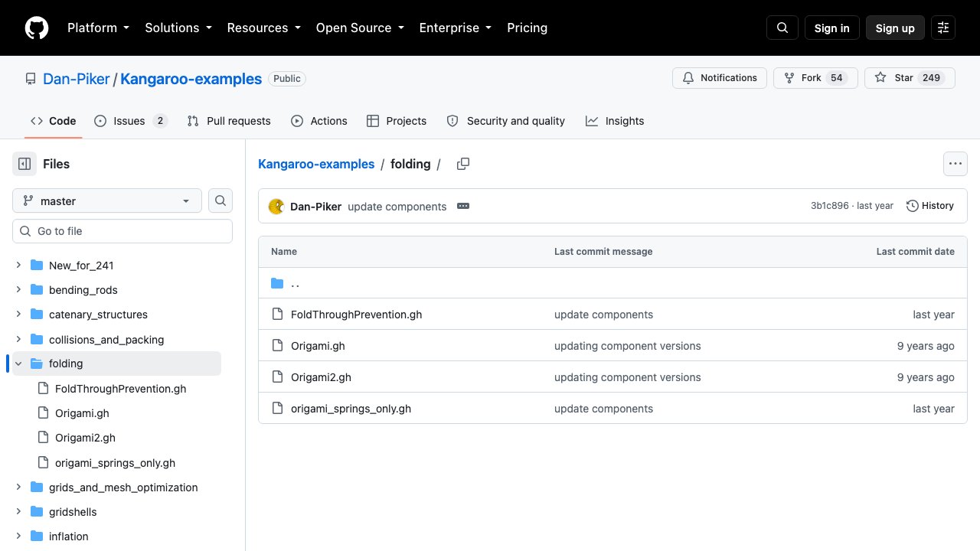Click the parent directory folder icon
The width and height of the screenshot is (980, 551).
point(277,283)
